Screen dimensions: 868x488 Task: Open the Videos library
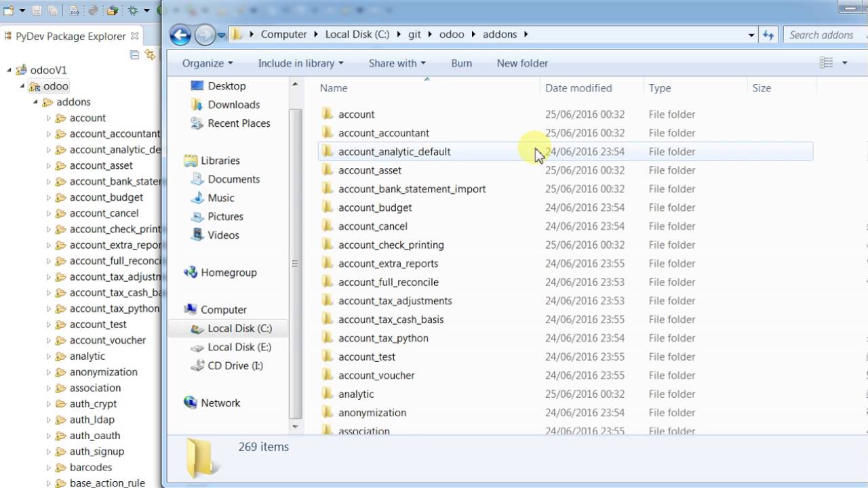[x=215, y=235]
